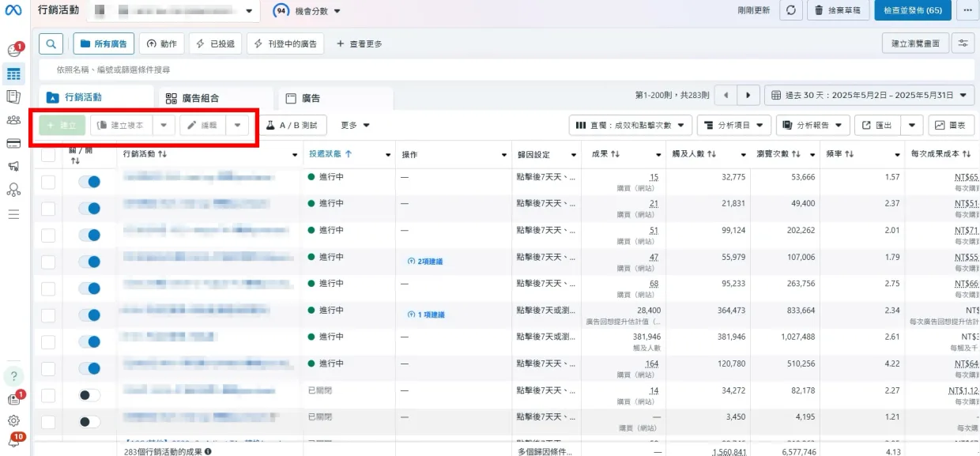
Task: Click the green 建立 button
Action: (62, 125)
